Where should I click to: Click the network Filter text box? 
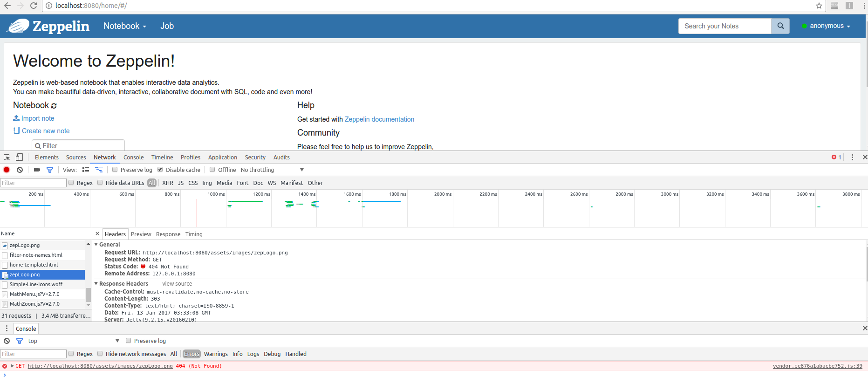34,183
